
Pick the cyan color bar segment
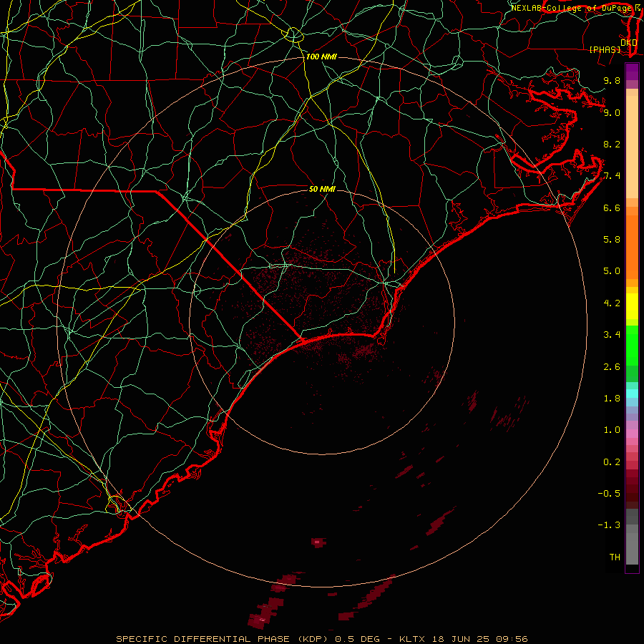[x=632, y=394]
